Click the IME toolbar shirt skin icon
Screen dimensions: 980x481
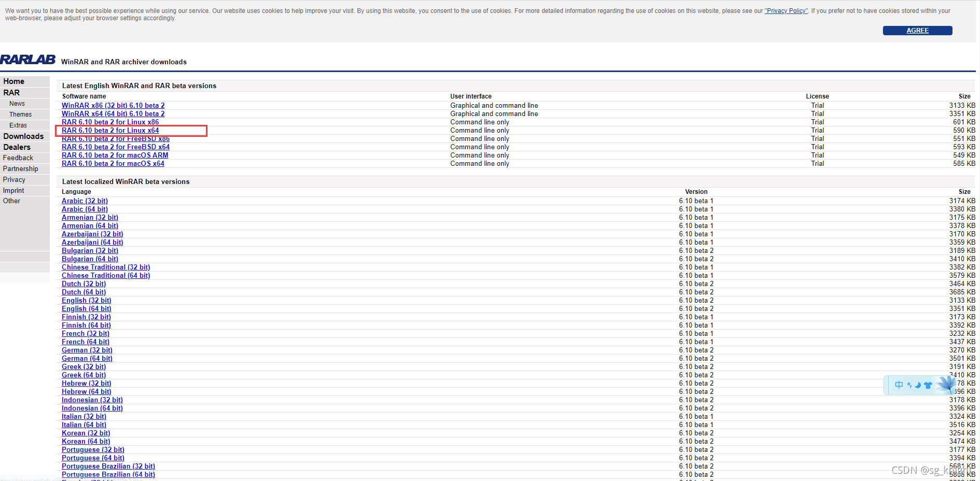coord(928,385)
